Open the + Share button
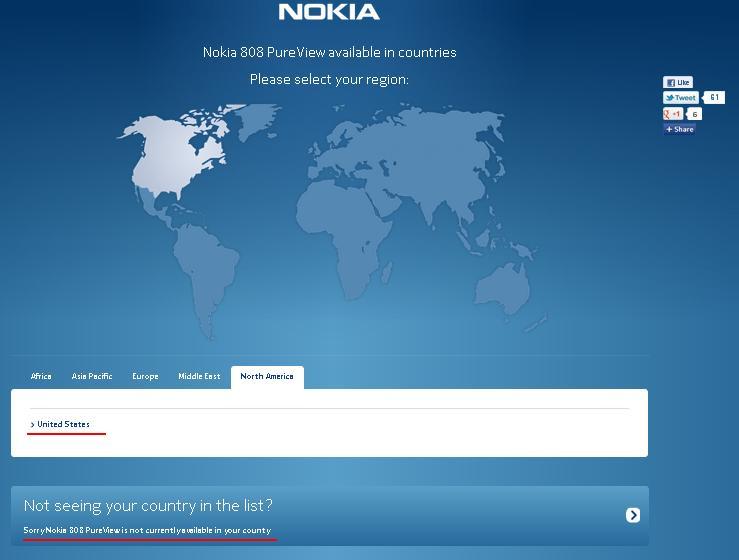739x560 pixels. 679,129
